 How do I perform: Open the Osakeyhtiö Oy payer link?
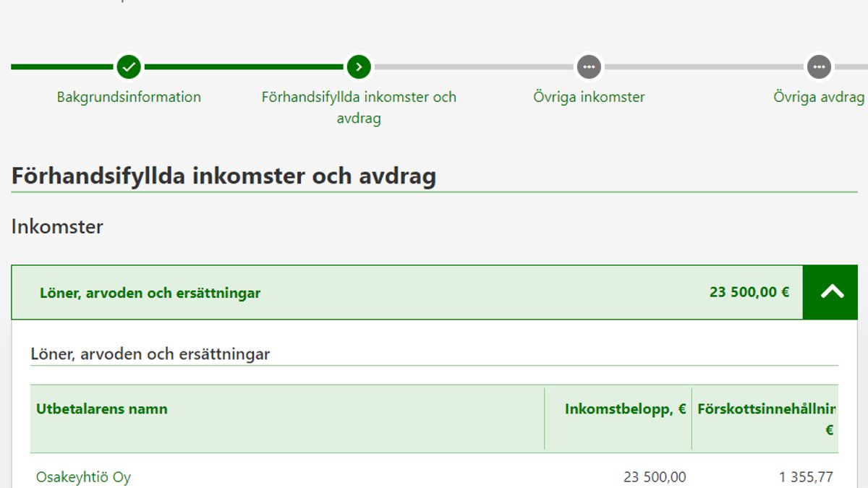[x=83, y=477]
